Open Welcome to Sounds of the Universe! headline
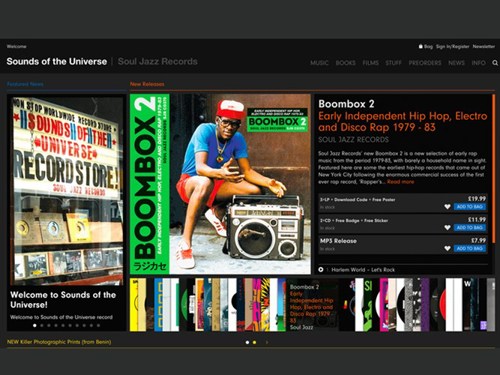Image resolution: width=500 pixels, height=375 pixels. tap(63, 300)
